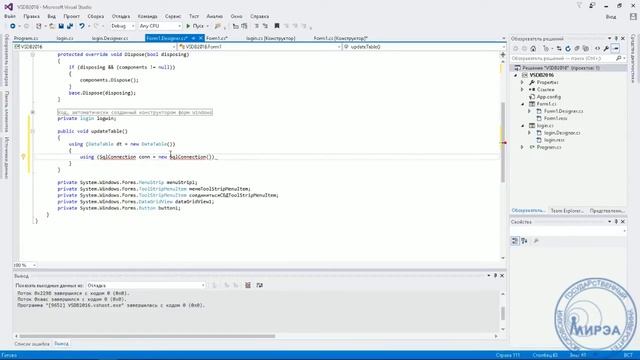Click the Save All icon in toolbar

pyautogui.click(x=70, y=26)
